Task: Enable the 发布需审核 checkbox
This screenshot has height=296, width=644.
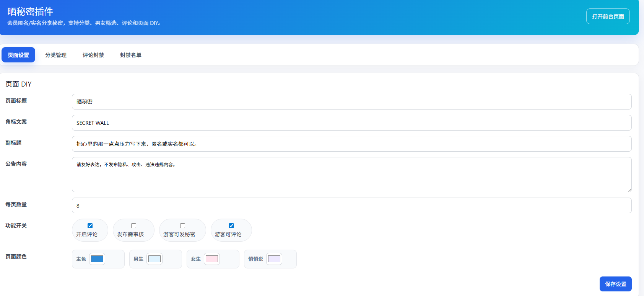Action: coord(133,226)
